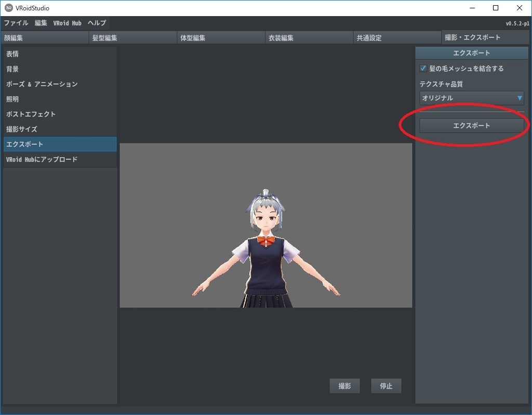
Task: Click the character in the preview viewport
Action: [266, 250]
